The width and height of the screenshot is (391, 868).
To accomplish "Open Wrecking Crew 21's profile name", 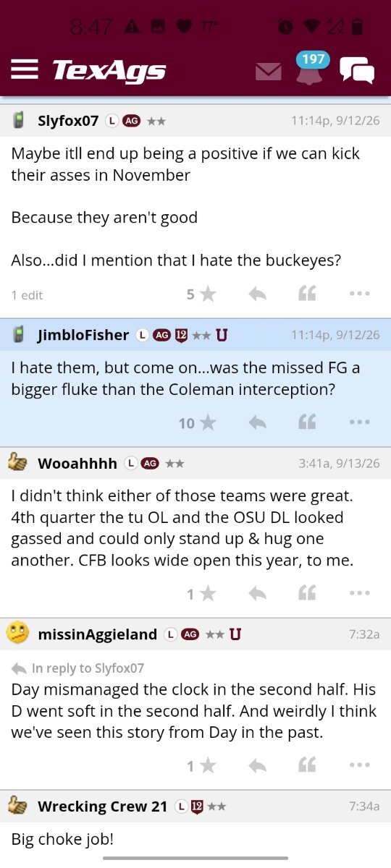I will 102,805.
